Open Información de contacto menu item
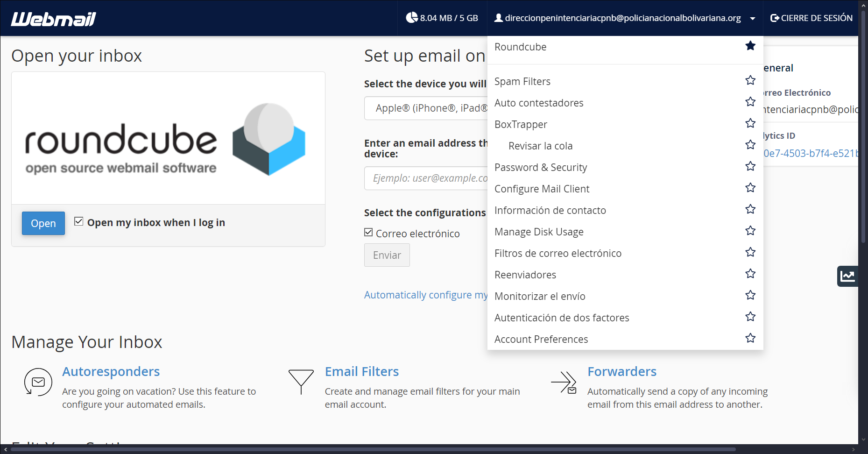The image size is (868, 454). (550, 211)
